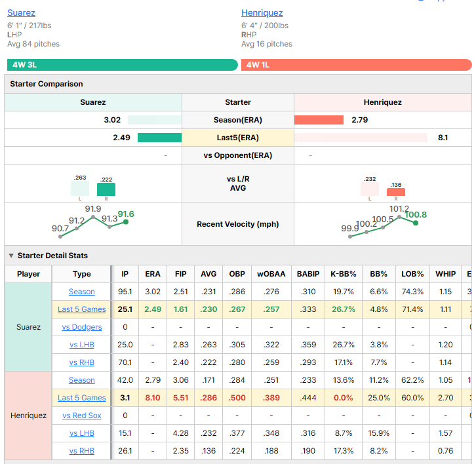Click Henriquez .136 vs R bar
The height and width of the screenshot is (464, 476).
click(x=396, y=192)
